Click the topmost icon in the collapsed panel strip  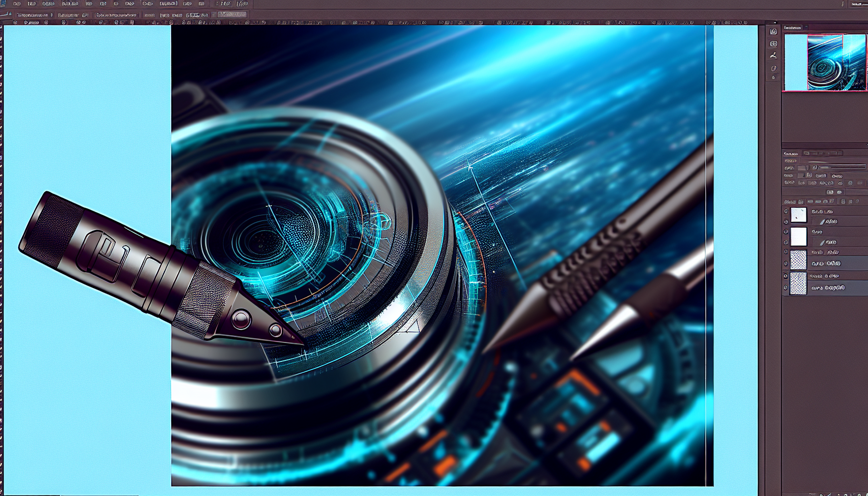[x=774, y=31]
